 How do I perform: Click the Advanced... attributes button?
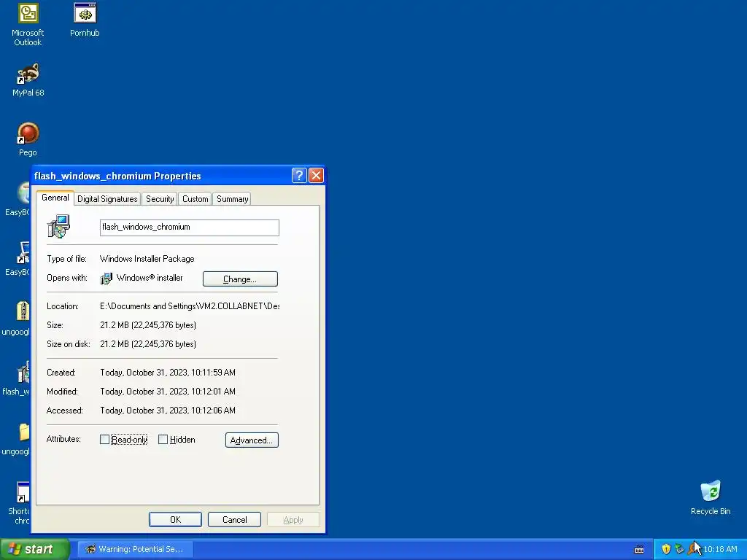pos(252,440)
